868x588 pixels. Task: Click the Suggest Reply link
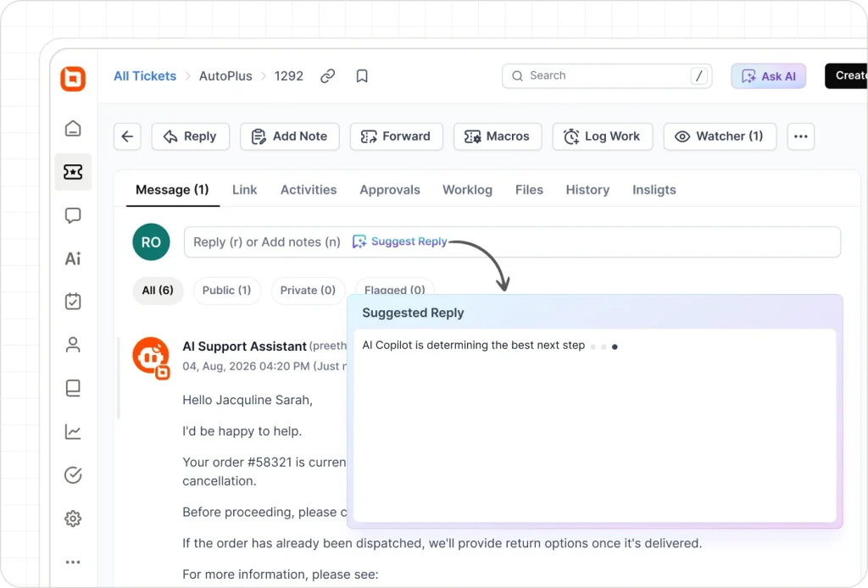(x=400, y=241)
